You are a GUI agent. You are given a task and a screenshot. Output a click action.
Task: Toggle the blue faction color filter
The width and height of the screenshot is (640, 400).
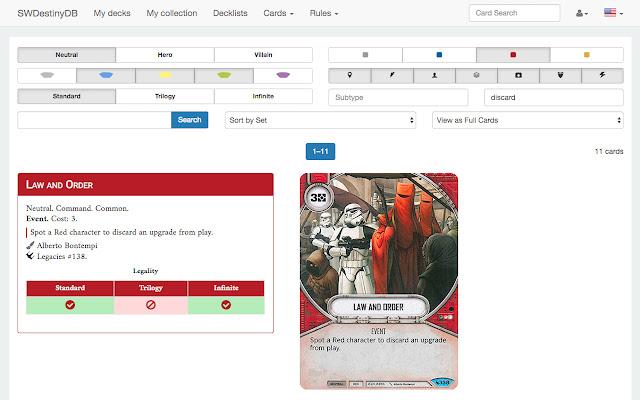tap(439, 55)
